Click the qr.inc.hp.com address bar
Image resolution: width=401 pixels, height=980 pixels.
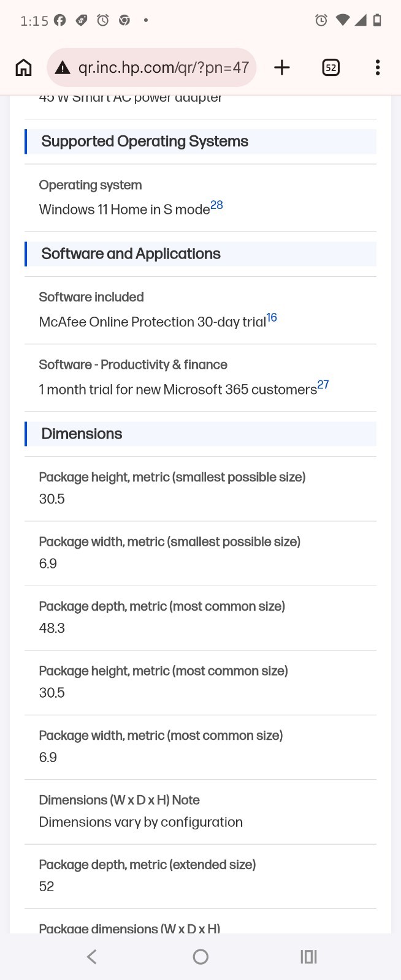pyautogui.click(x=151, y=67)
